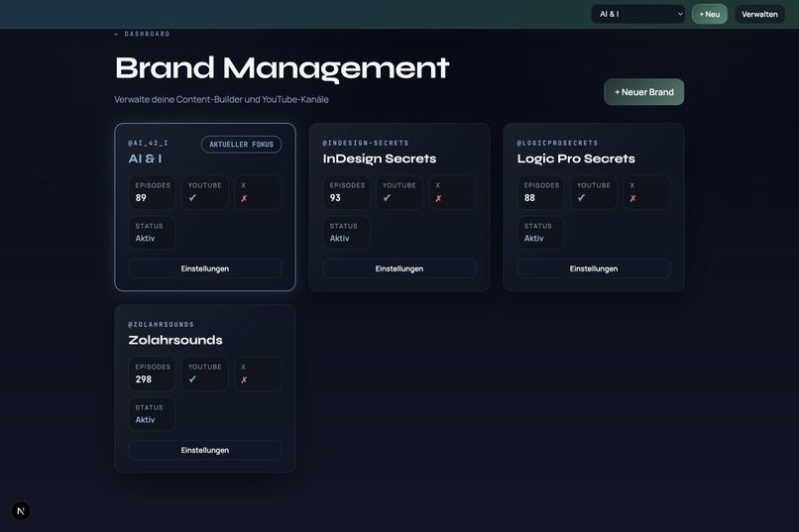799x532 pixels.
Task: Click the Aktueller Fokus badge
Action: click(x=242, y=144)
